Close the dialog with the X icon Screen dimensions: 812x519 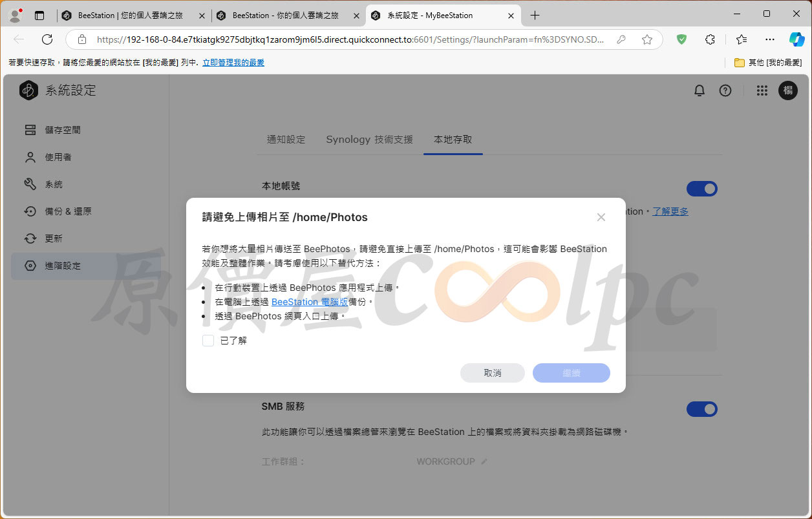[601, 217]
